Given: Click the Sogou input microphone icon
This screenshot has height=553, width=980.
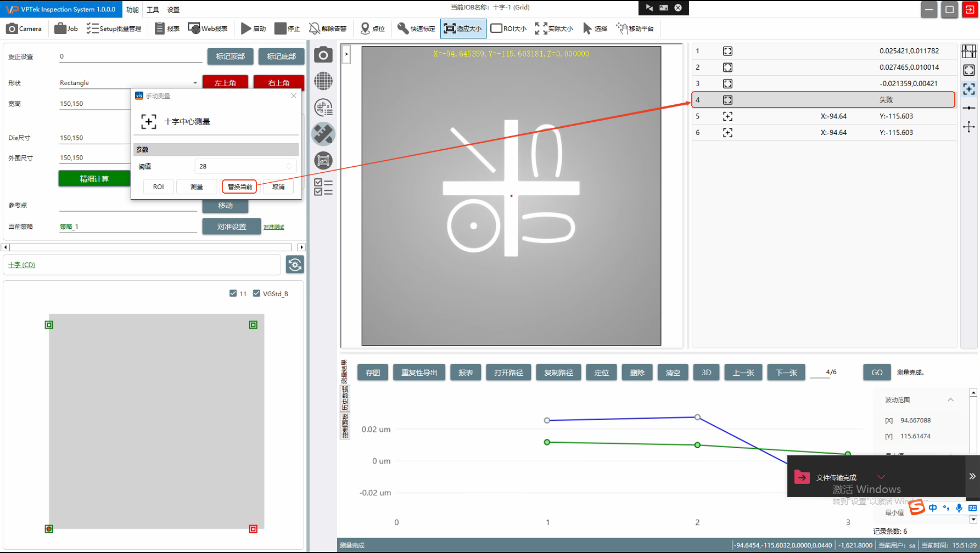Looking at the screenshot, I should 959,508.
